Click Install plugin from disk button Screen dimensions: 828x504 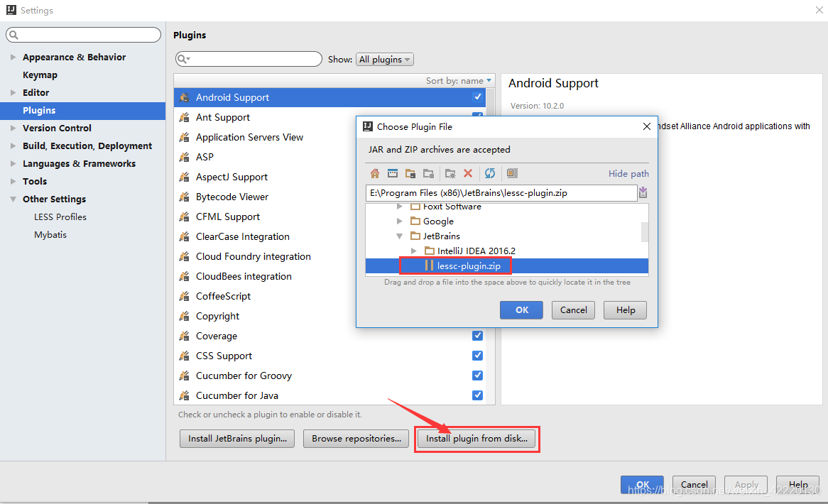476,439
